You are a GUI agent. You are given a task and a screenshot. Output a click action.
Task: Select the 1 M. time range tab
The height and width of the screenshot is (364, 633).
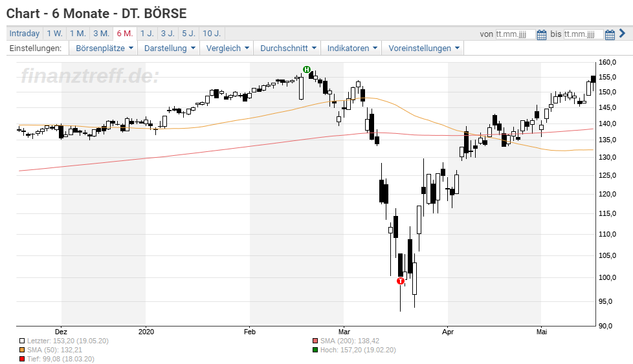coord(78,34)
